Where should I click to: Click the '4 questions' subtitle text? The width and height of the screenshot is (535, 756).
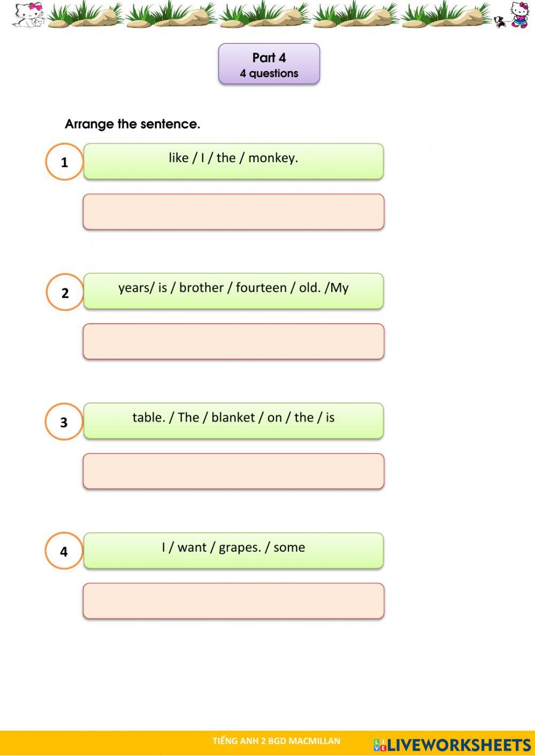[x=269, y=74]
